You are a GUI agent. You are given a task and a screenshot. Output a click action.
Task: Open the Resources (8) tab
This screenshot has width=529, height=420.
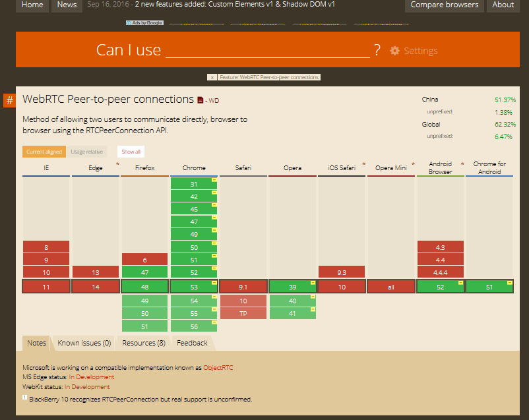pos(144,343)
